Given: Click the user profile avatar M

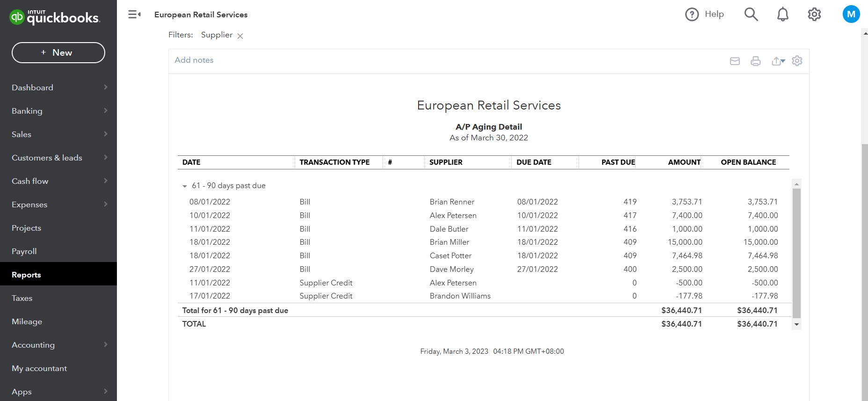Looking at the screenshot, I should tap(851, 14).
